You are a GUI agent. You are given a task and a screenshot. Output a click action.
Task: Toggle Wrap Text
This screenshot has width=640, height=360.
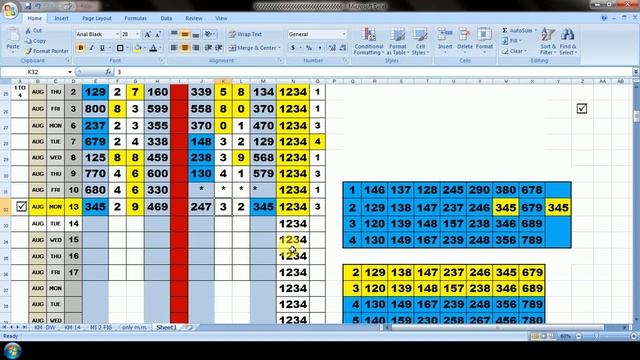coord(245,34)
